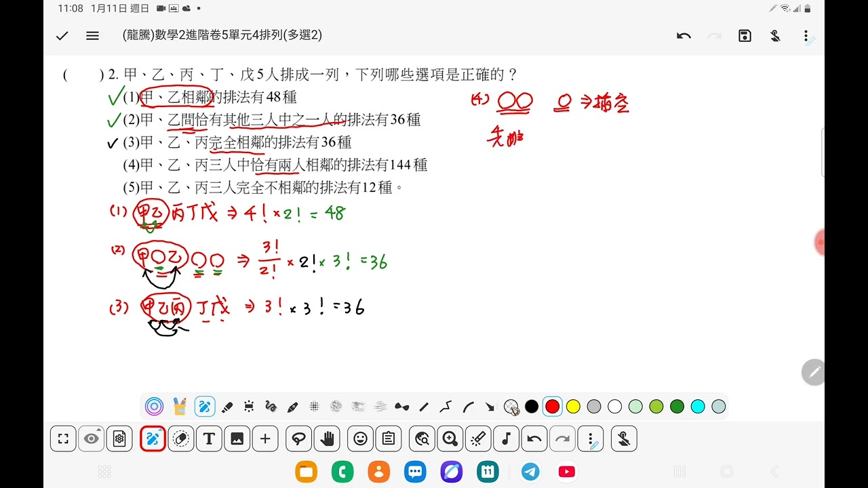Toggle the eye visibility button

click(91, 439)
